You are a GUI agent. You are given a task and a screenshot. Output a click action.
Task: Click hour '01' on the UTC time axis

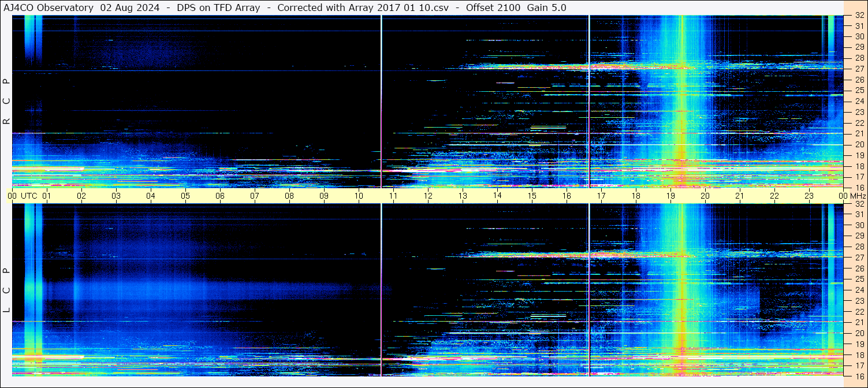[47, 196]
